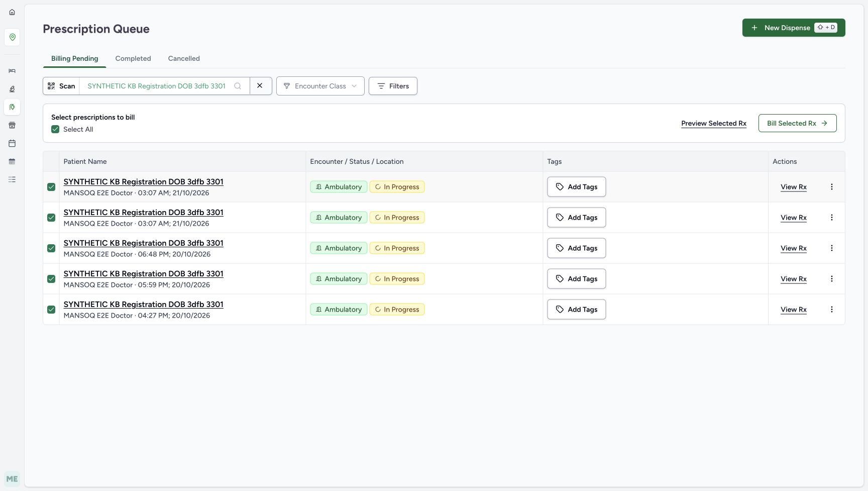
Task: Switch to the Completed tab
Action: pos(133,58)
